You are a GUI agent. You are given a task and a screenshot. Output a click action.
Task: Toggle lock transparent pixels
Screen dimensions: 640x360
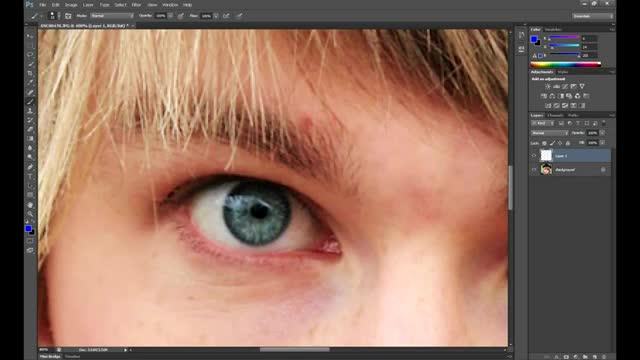544,143
